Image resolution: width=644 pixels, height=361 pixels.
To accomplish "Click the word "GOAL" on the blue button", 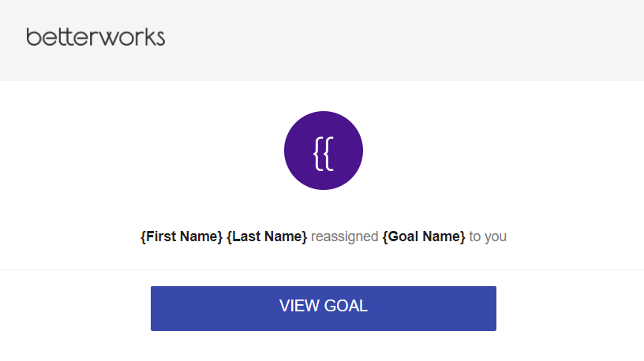I will click(346, 306).
